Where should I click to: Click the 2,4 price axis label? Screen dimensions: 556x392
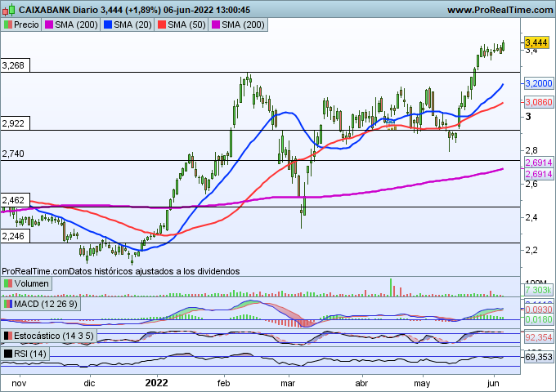531,217
